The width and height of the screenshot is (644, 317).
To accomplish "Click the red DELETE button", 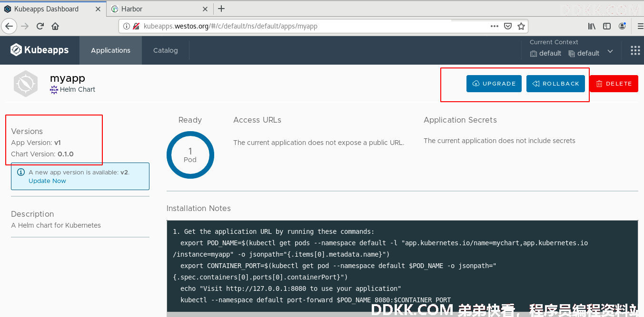I will pos(614,84).
